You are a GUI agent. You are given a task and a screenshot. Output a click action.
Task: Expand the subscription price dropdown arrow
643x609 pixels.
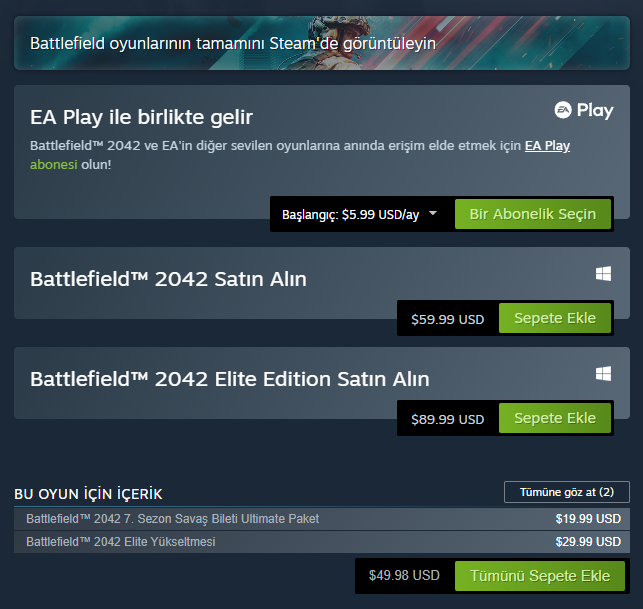click(433, 213)
